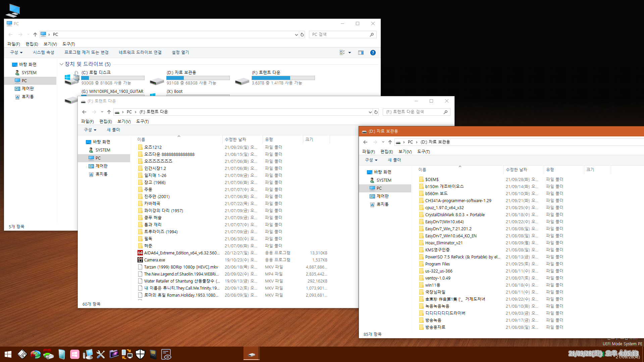This screenshot has height=362, width=644.
Task: Click up arrow in PC window navigation
Action: click(x=35, y=35)
